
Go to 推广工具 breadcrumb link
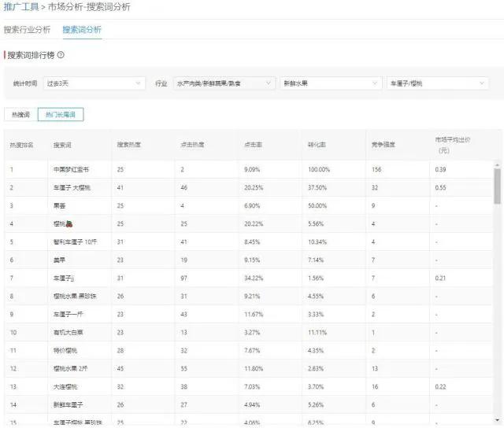coord(20,7)
